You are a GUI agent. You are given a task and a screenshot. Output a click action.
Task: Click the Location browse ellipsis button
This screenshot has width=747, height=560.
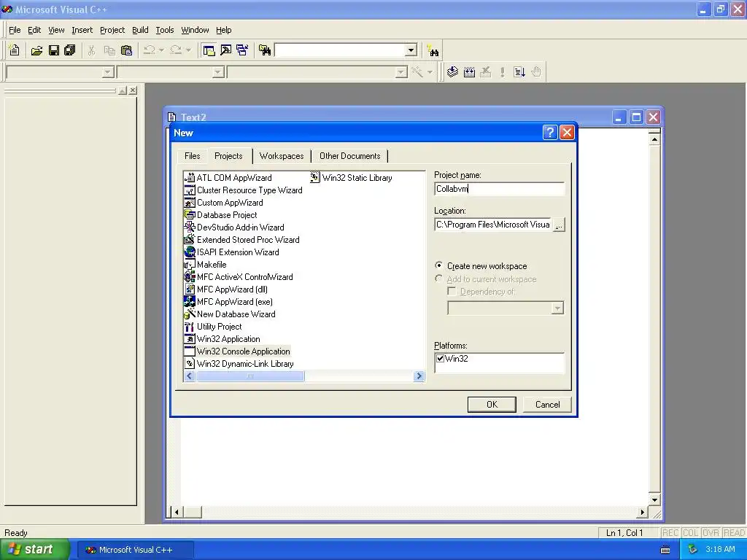click(559, 225)
